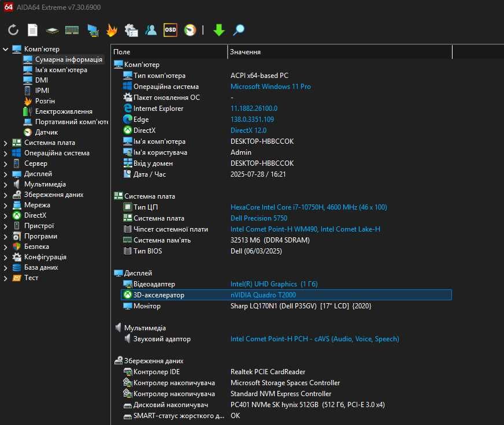
Task: Select the DMI sidebar item
Action: [x=36, y=80]
